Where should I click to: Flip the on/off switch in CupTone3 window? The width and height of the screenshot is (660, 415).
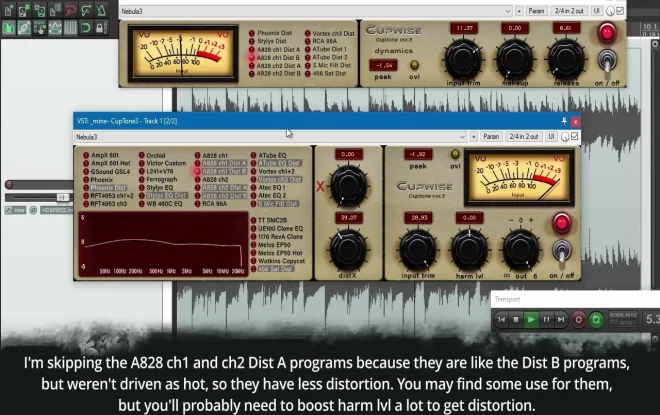pos(562,251)
